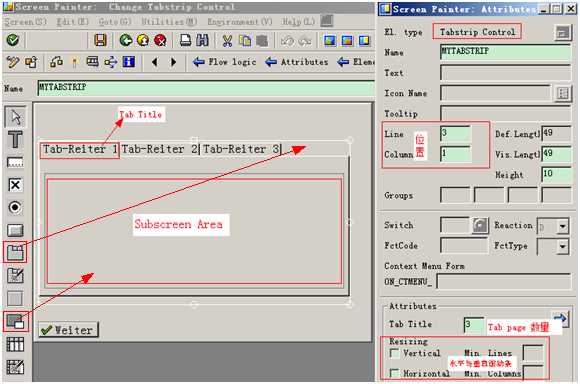
Task: Select the checkbox tool in palette
Action: [15, 185]
